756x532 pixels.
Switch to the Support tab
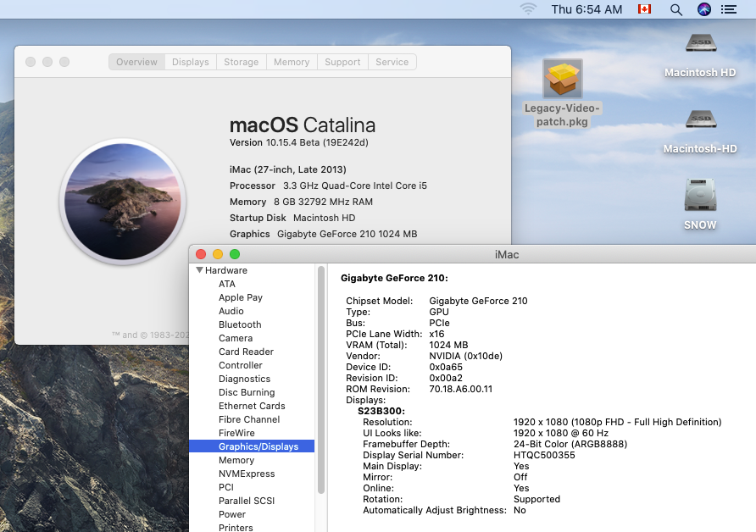point(342,62)
